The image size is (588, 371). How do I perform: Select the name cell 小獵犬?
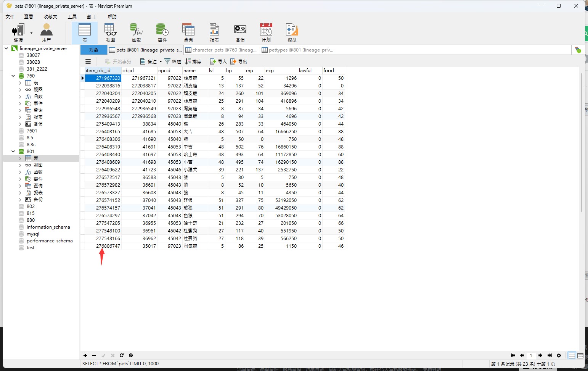point(195,170)
